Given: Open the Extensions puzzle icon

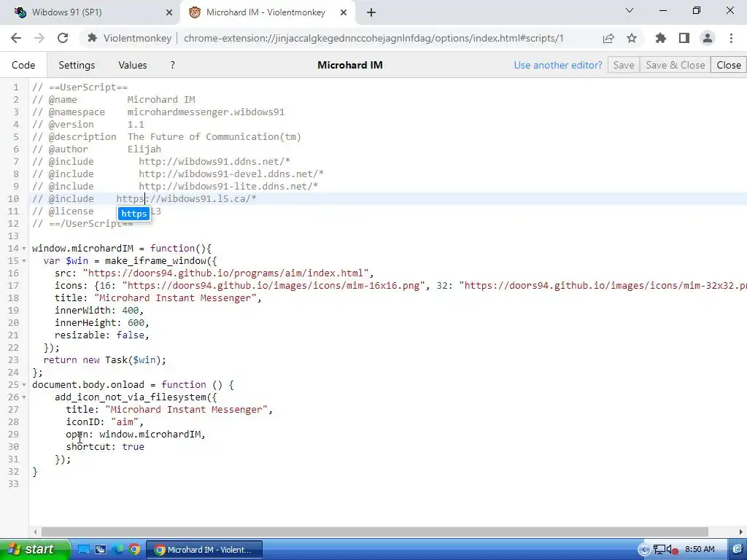Looking at the screenshot, I should (661, 38).
